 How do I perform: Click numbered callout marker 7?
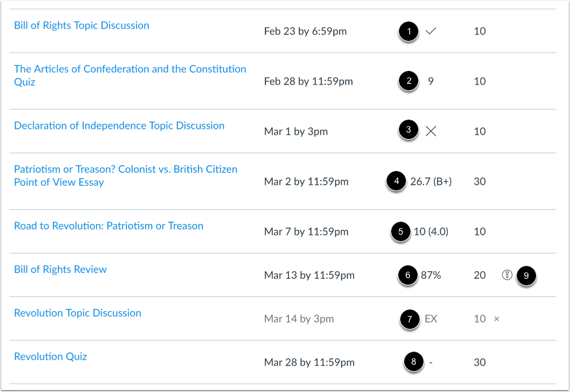tap(410, 319)
